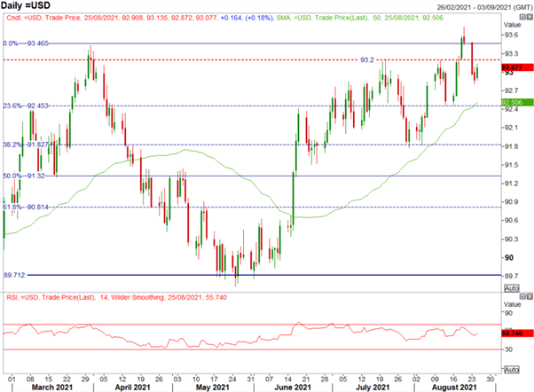
Task: Click the Value header above the RSI axis
Action: 512,304
